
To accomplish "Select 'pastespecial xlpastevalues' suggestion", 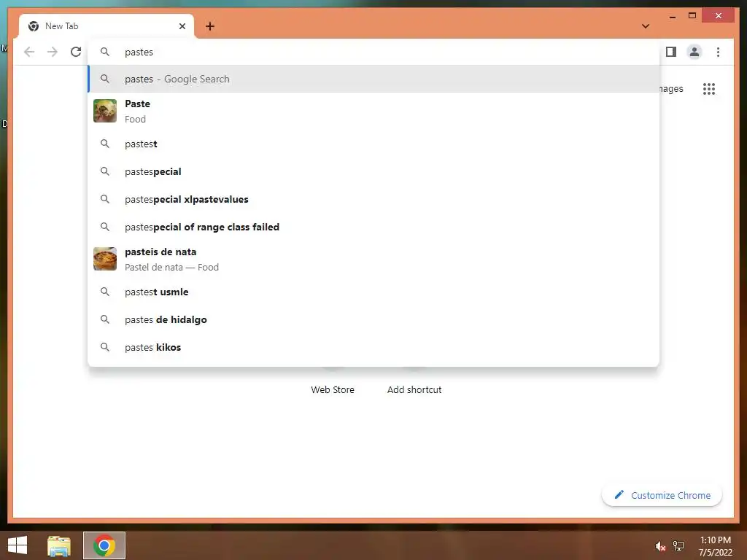I will coord(374,199).
